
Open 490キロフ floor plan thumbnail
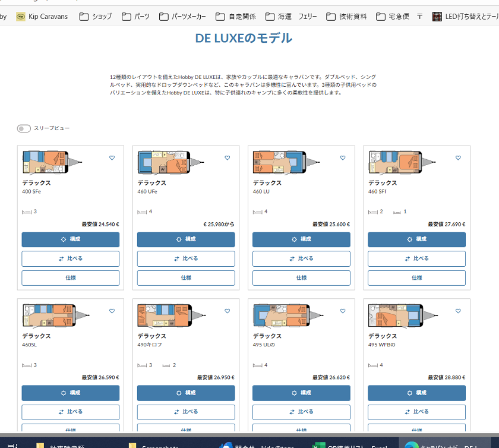click(x=172, y=316)
